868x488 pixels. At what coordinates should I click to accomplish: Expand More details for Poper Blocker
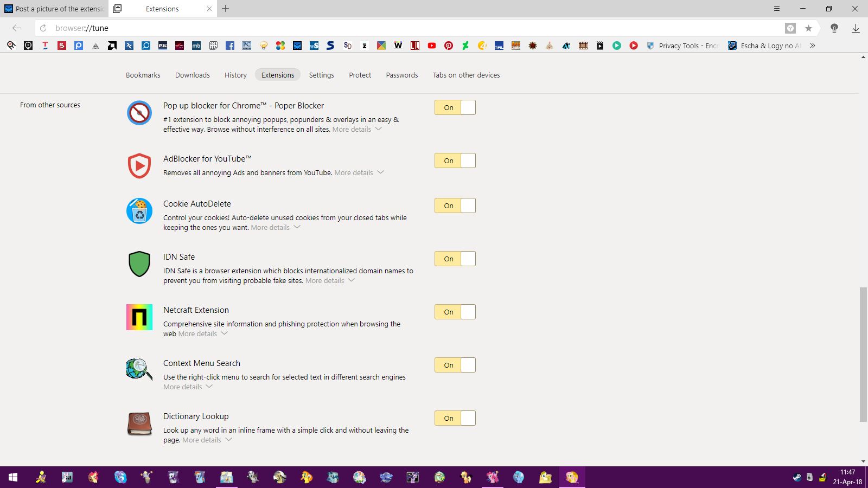point(357,130)
